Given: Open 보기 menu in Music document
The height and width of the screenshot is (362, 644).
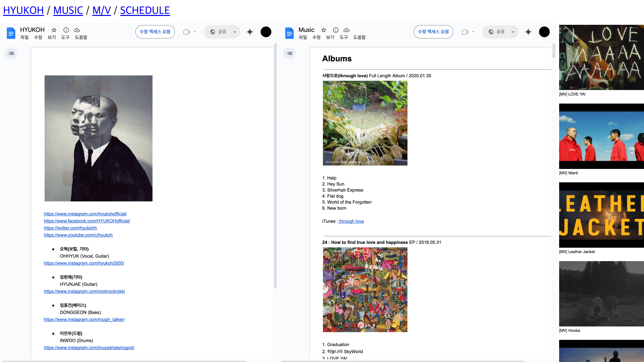Looking at the screenshot, I should pyautogui.click(x=330, y=37).
